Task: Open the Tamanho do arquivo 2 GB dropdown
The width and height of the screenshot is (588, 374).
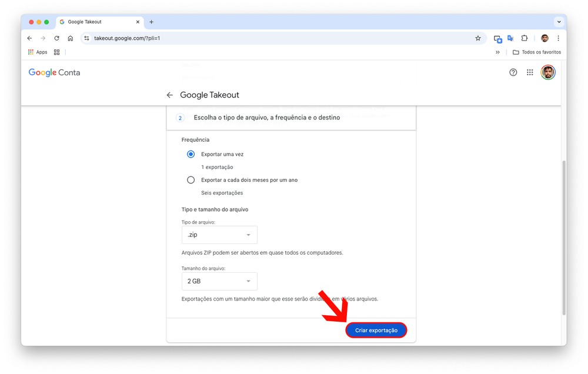Action: (219, 281)
